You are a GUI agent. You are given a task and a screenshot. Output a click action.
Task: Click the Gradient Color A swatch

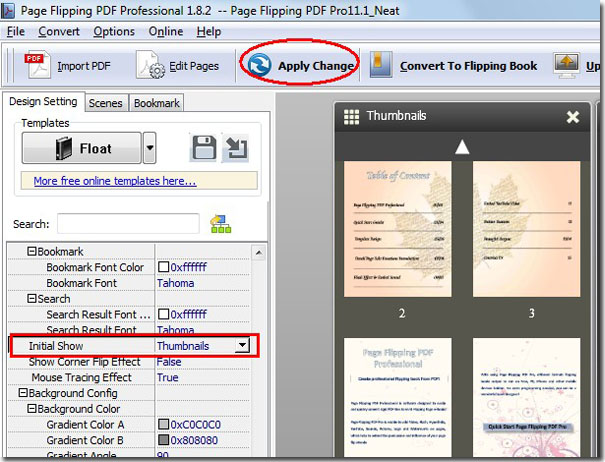point(164,424)
